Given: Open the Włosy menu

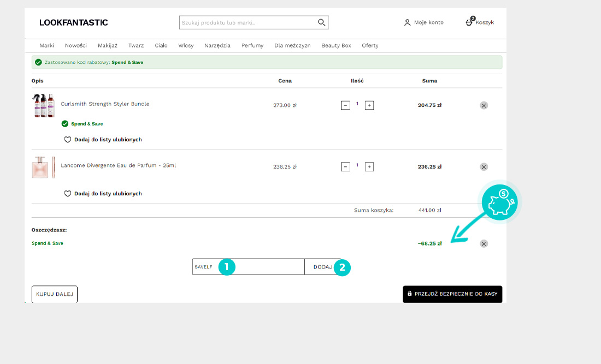Looking at the screenshot, I should (186, 45).
